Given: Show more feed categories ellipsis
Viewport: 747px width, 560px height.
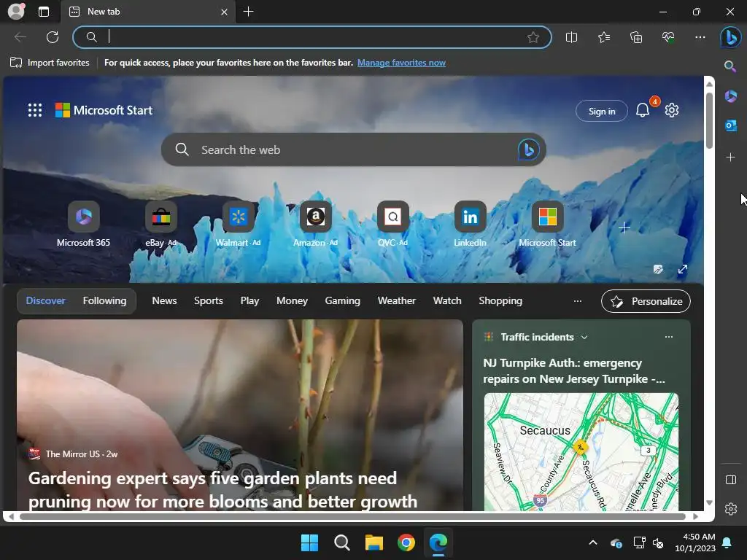Looking at the screenshot, I should point(578,301).
